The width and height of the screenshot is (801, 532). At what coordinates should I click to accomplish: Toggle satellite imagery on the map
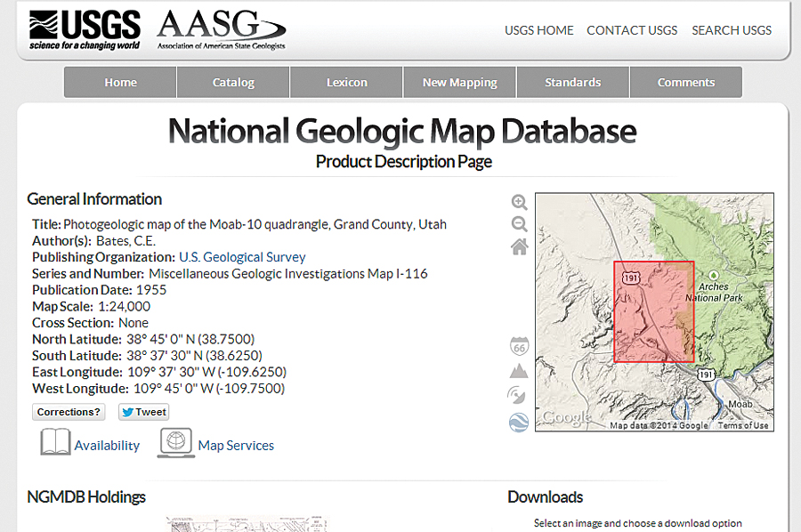tap(519, 395)
